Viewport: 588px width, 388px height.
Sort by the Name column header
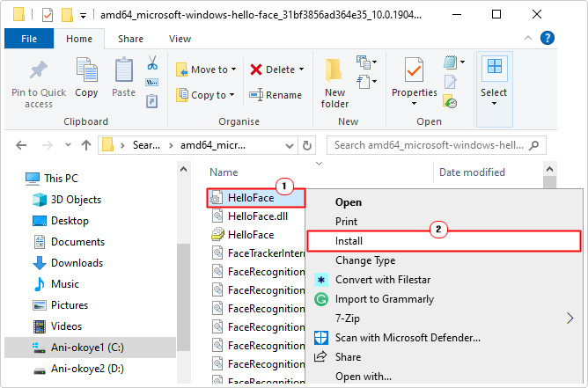pyautogui.click(x=224, y=172)
